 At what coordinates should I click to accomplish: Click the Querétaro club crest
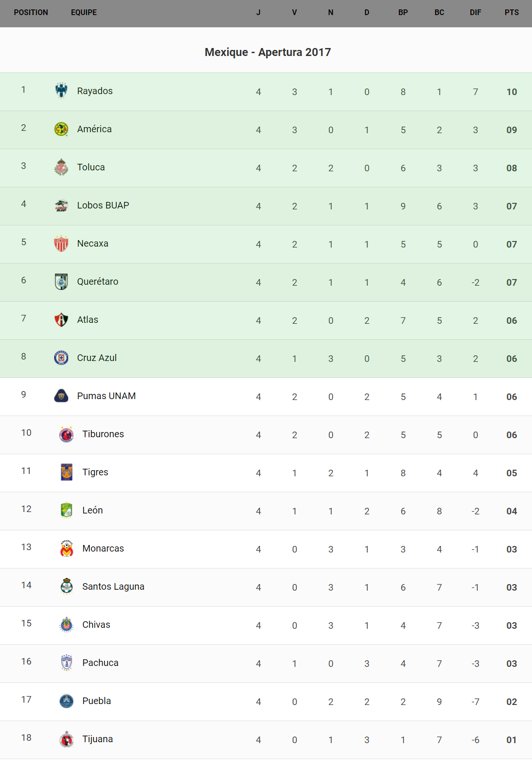pos(61,281)
